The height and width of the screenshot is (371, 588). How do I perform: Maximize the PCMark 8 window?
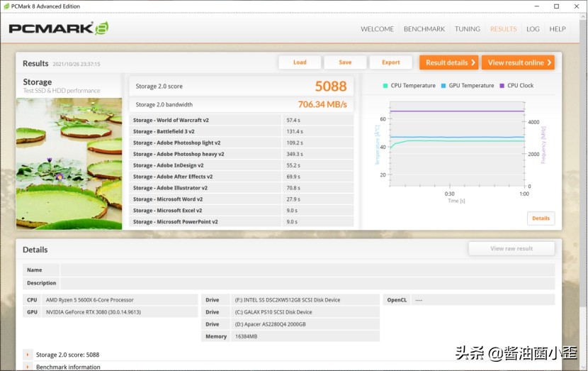coord(557,6)
